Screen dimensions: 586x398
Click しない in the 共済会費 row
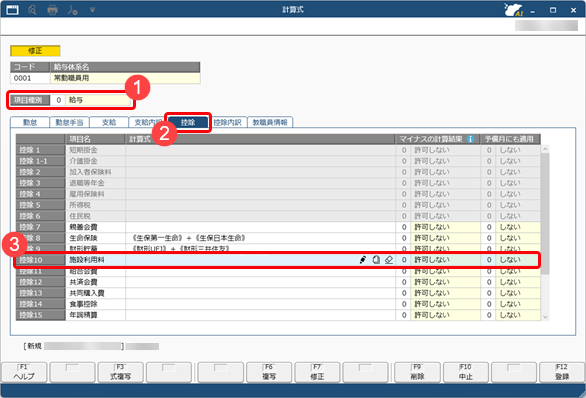click(518, 282)
